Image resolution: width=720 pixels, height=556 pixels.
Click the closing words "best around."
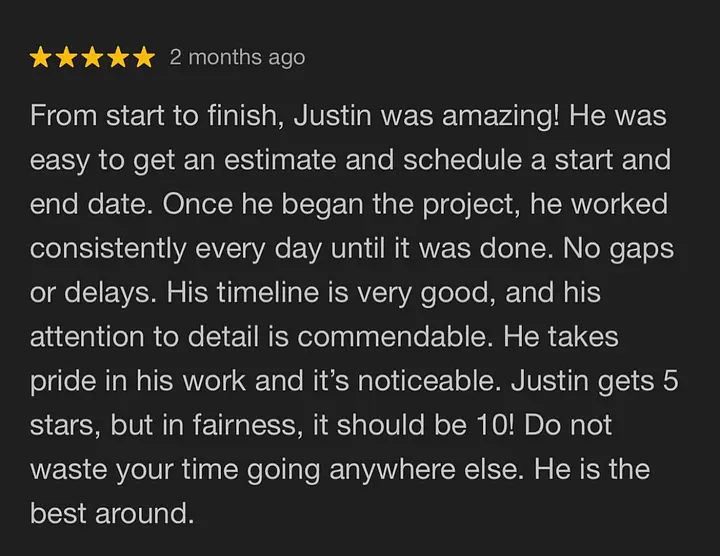(110, 513)
